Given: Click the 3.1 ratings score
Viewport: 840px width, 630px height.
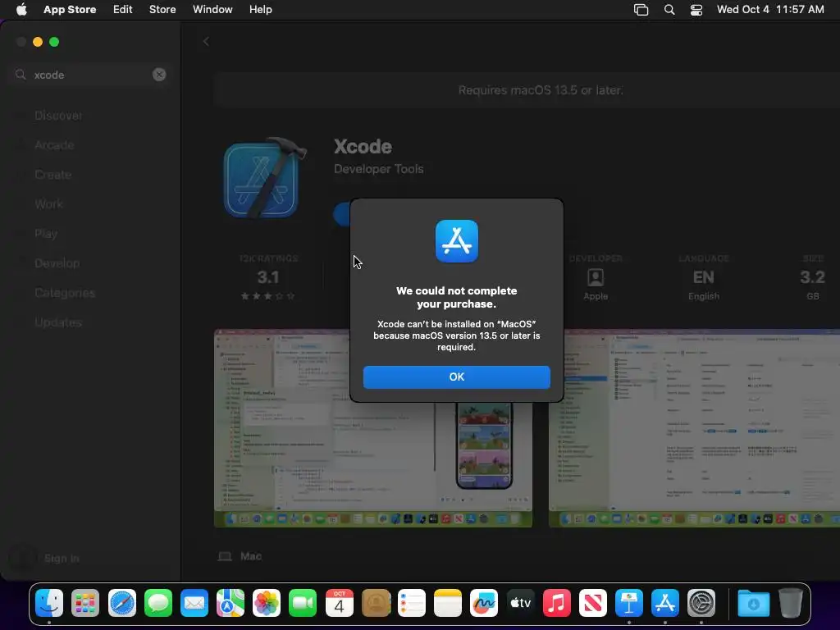Looking at the screenshot, I should point(268,277).
